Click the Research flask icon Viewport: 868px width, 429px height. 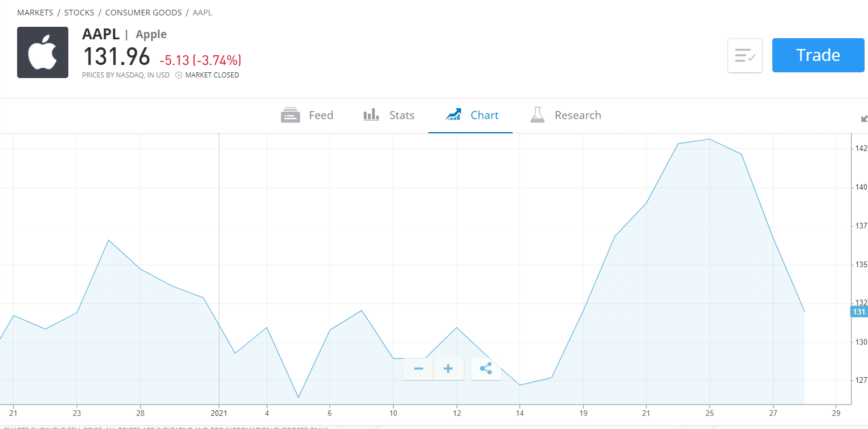click(x=537, y=115)
